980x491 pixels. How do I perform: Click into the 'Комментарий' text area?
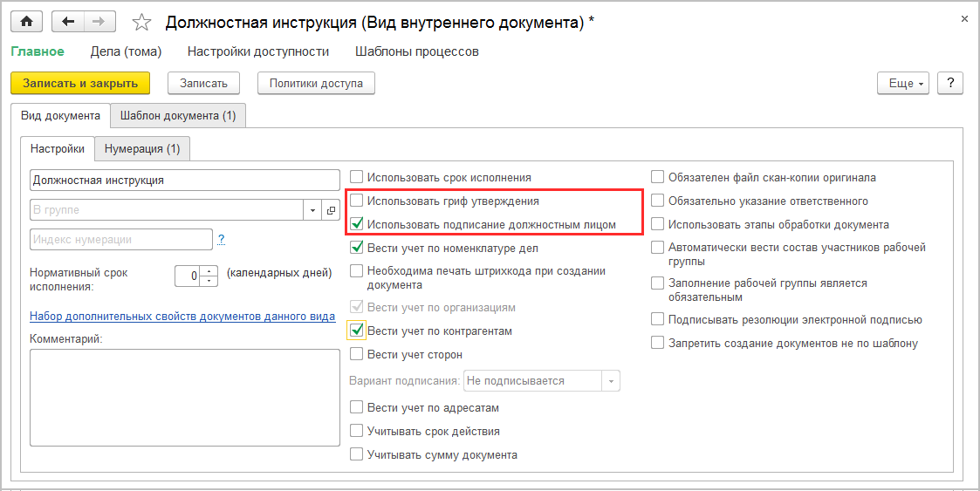[x=184, y=397]
